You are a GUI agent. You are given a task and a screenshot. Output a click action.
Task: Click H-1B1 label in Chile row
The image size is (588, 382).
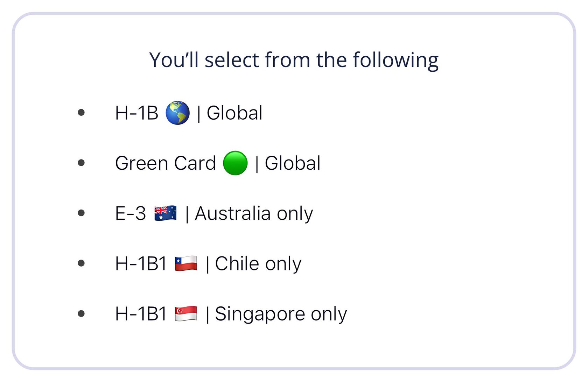(141, 263)
